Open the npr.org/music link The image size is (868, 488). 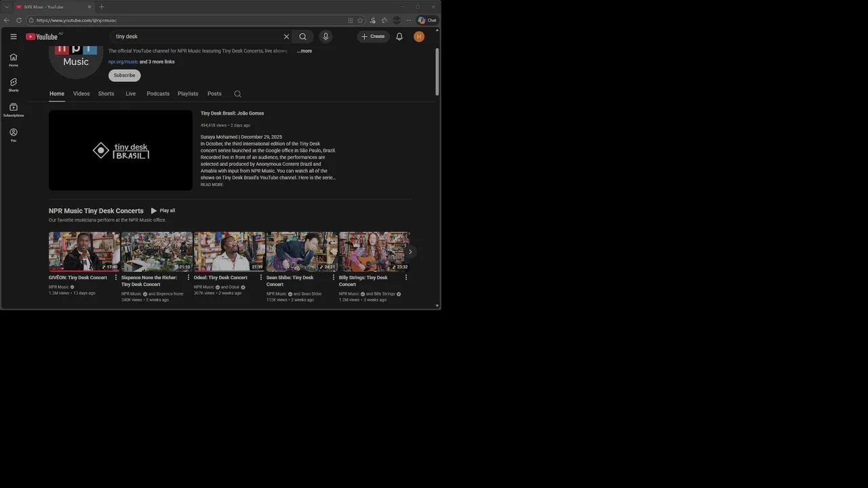[x=123, y=62]
